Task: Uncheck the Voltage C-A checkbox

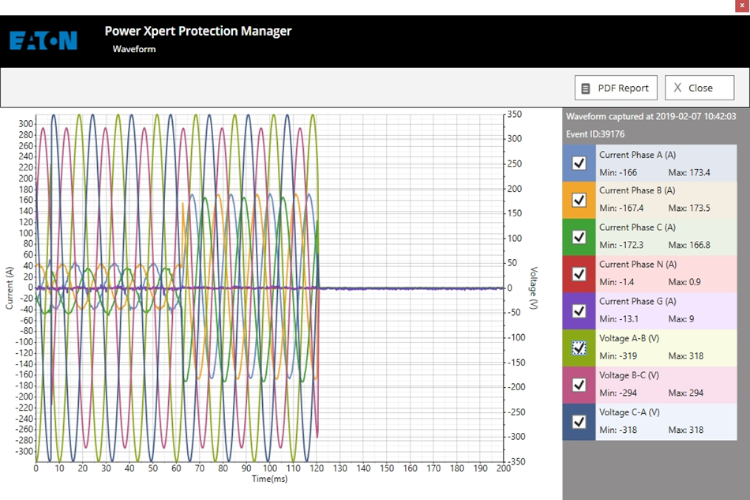Action: [x=578, y=422]
